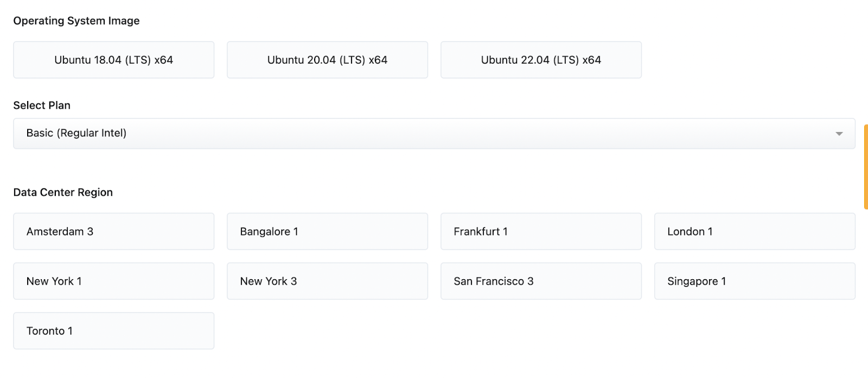Select Frankfurt 1 region

click(x=541, y=231)
